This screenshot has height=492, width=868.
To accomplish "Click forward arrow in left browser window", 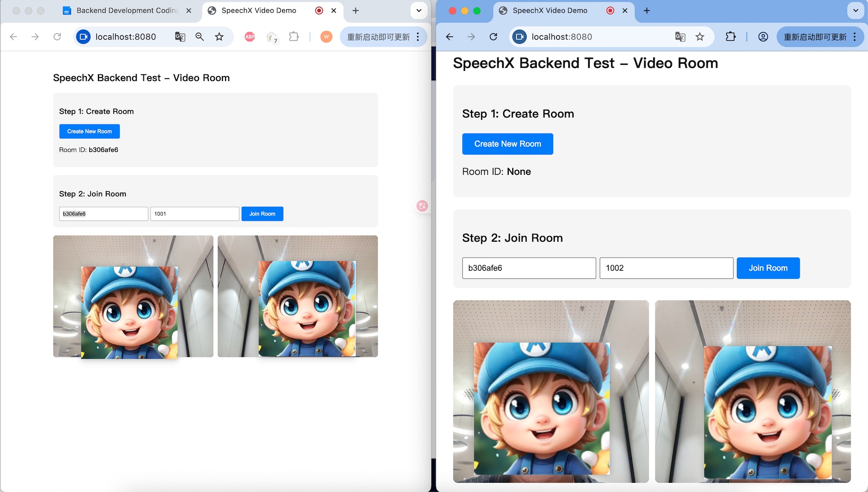I will coord(35,37).
